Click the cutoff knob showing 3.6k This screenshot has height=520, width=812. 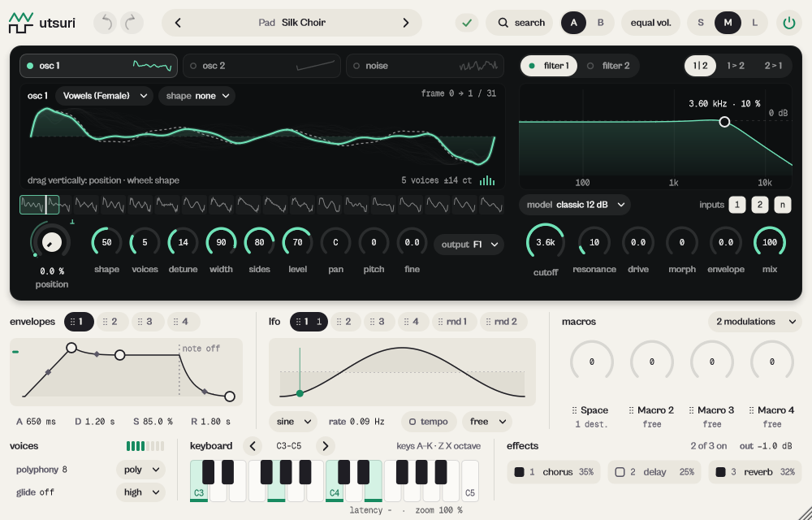[546, 242]
